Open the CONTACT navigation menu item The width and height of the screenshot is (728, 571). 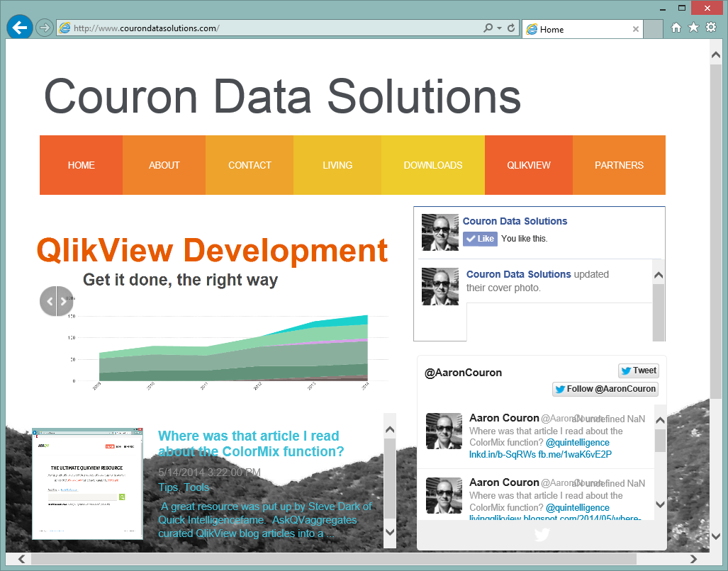tap(250, 165)
